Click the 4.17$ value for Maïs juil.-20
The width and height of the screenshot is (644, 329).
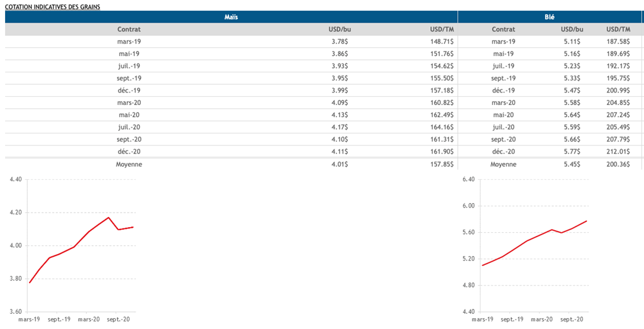click(338, 128)
